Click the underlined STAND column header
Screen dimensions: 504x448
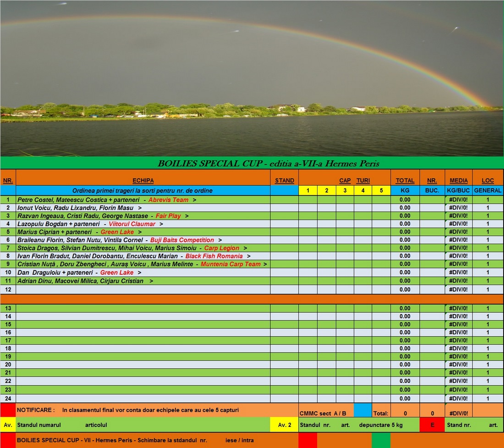click(284, 181)
